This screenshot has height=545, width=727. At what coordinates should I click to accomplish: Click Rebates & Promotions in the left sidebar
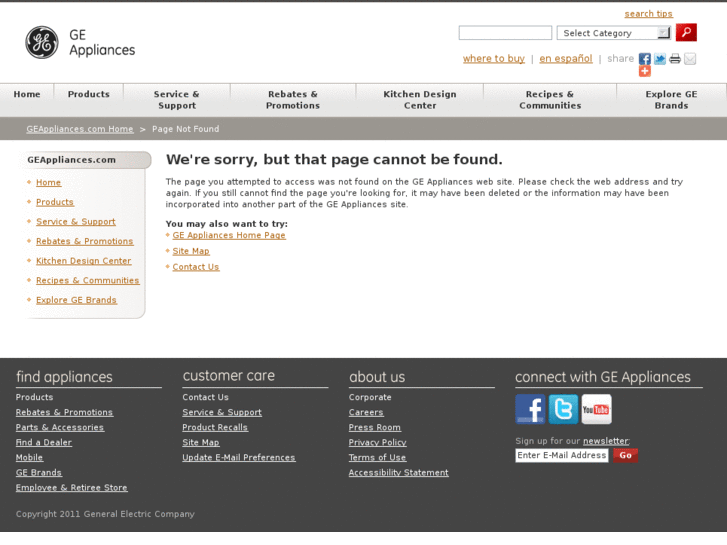pos(85,241)
